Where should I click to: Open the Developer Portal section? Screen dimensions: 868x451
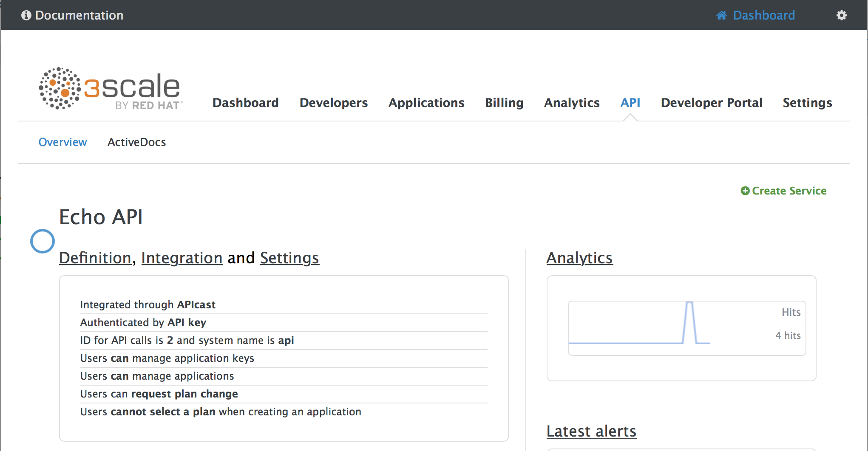(711, 103)
